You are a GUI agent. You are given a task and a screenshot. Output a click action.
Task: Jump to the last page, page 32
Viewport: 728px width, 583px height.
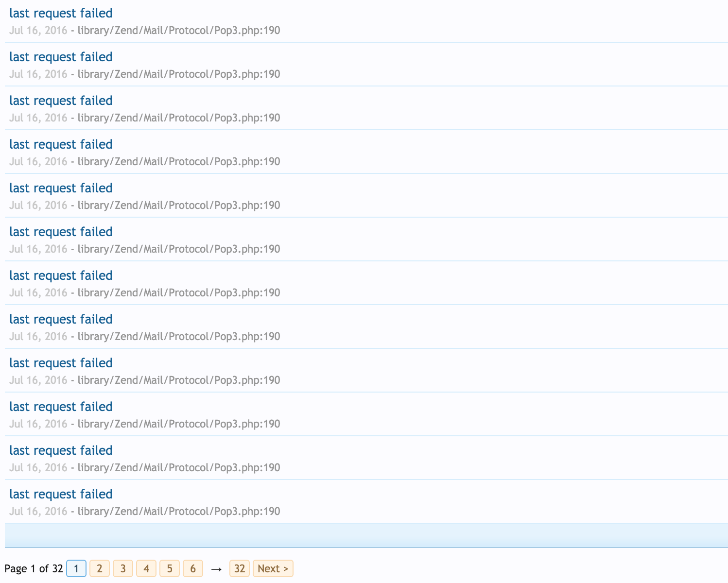tap(239, 568)
